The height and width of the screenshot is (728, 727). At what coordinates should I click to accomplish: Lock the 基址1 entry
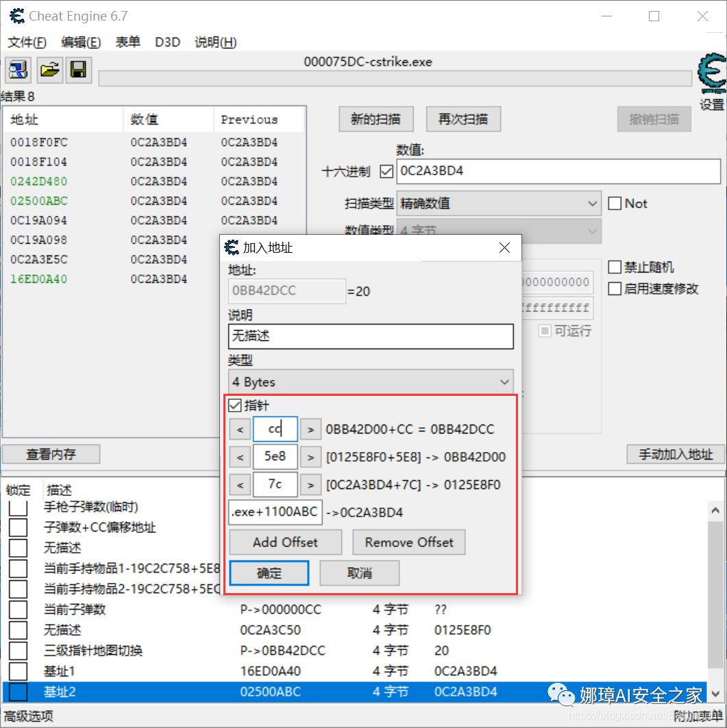click(x=18, y=671)
